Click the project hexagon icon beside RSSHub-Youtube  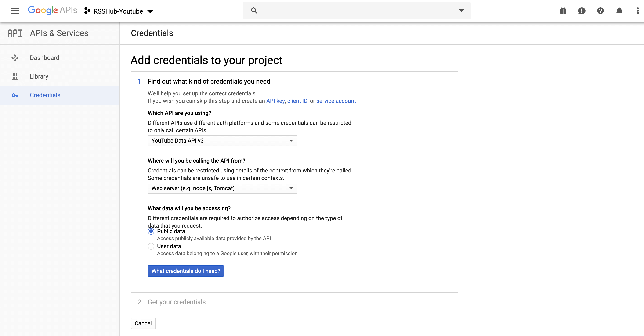pos(87,11)
